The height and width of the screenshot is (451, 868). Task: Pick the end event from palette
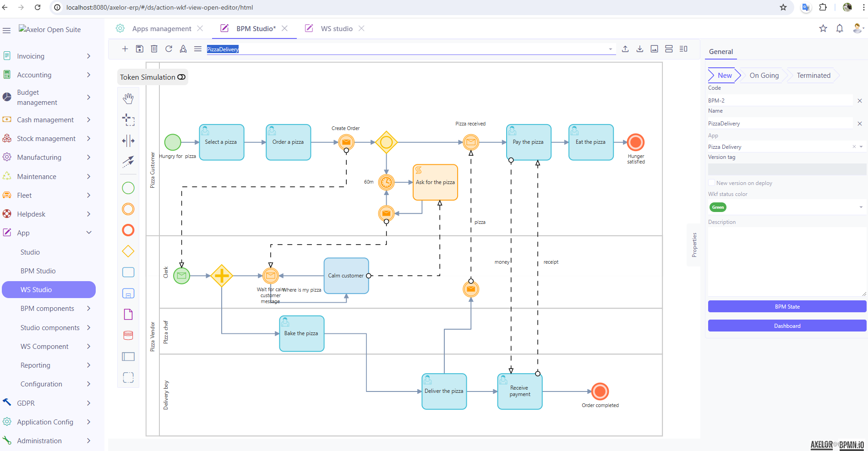click(x=128, y=230)
